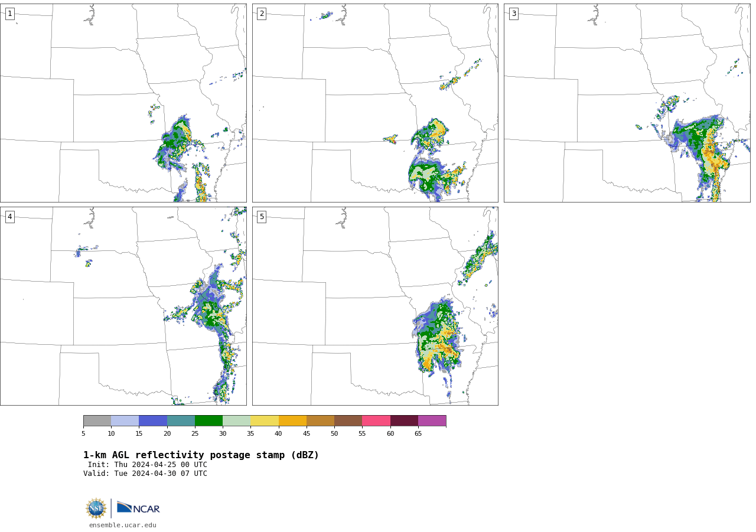Viewport: 756px width, 532px height.
Task: Click the orange 40-45 dBZ swatch
Action: click(x=292, y=420)
